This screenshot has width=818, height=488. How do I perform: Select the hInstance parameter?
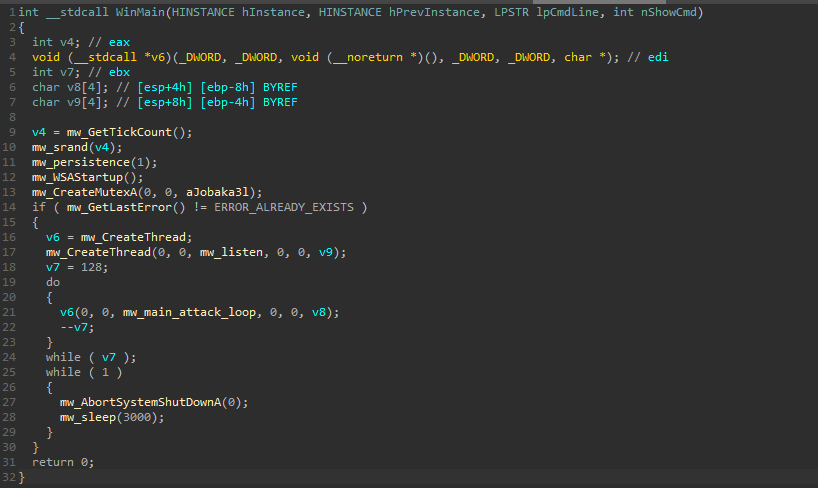273,12
